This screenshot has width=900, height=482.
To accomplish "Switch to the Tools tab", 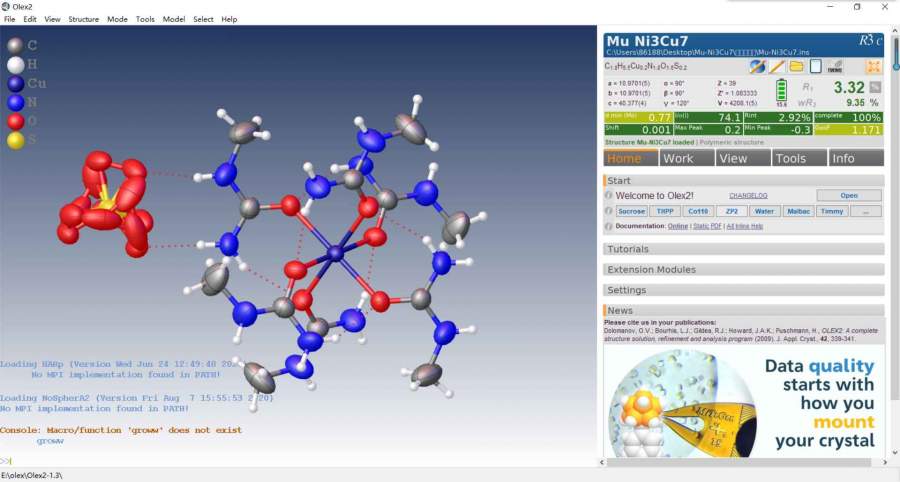I will (x=790, y=158).
